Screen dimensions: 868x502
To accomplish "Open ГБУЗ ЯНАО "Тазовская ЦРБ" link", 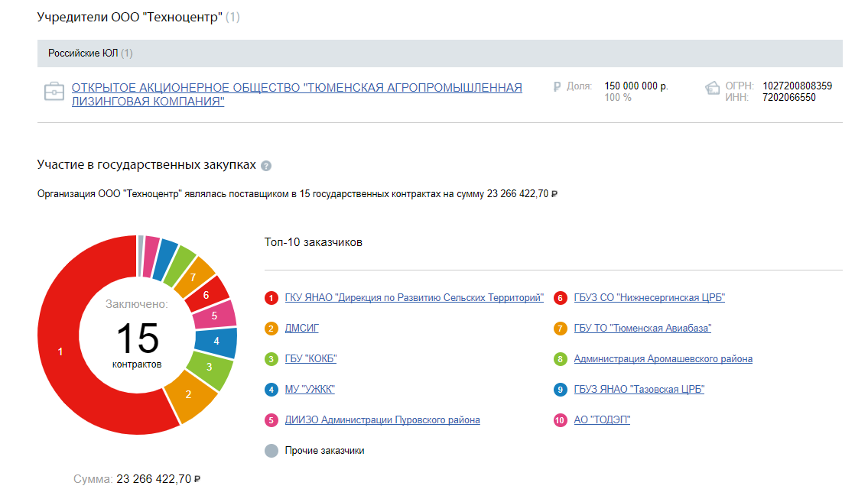I will click(x=639, y=389).
